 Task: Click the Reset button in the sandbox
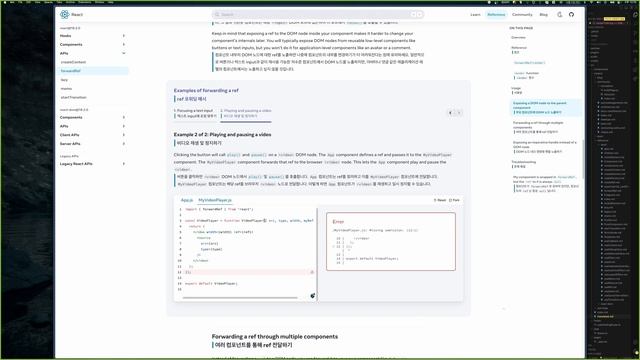(440, 200)
